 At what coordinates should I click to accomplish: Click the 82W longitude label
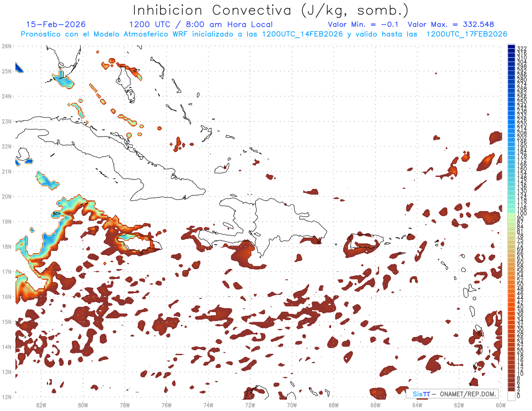pyautogui.click(x=41, y=405)
